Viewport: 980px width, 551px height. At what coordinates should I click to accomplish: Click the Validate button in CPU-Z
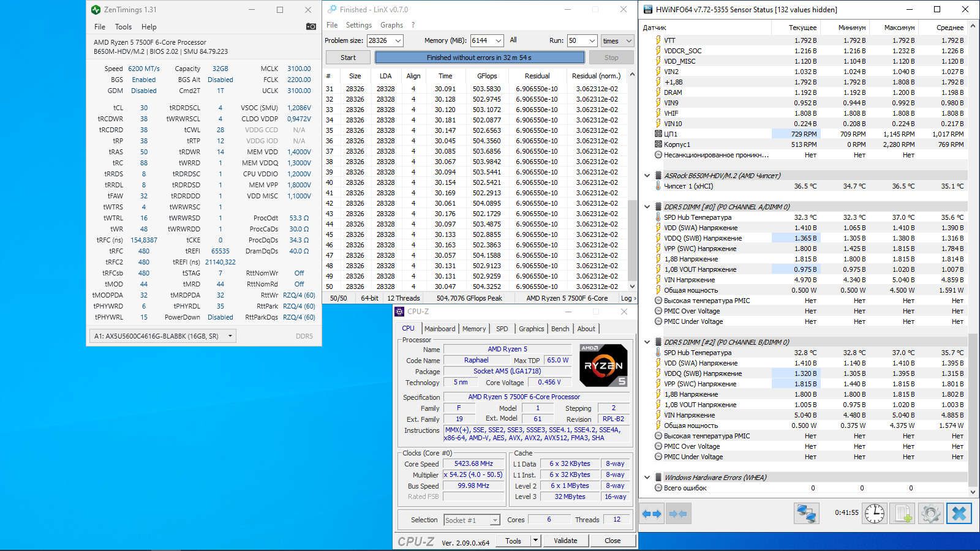pos(565,541)
